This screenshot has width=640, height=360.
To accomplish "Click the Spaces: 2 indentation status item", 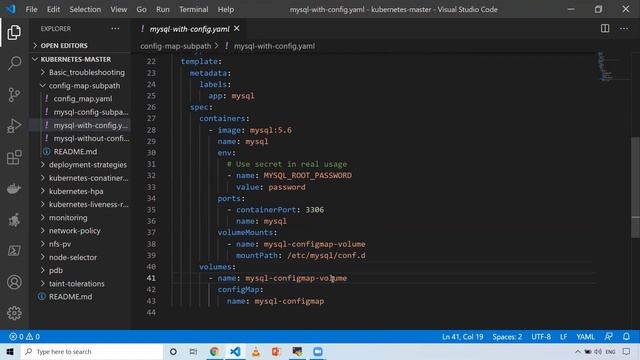I will click(x=507, y=337).
